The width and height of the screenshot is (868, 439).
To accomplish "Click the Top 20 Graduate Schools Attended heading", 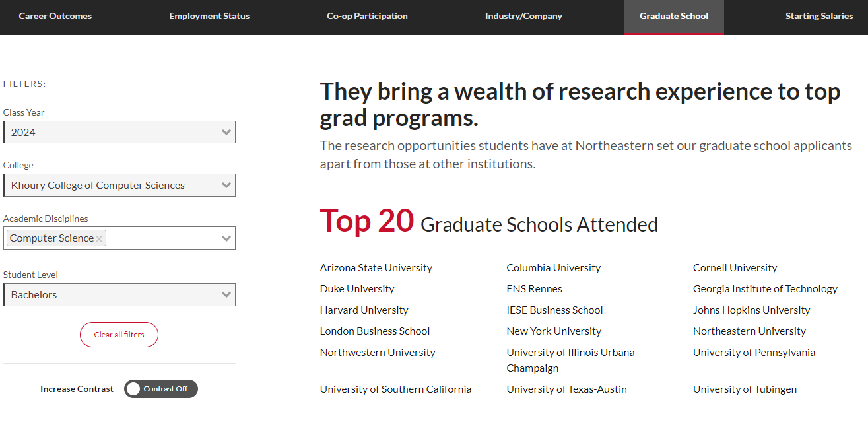I will point(489,221).
